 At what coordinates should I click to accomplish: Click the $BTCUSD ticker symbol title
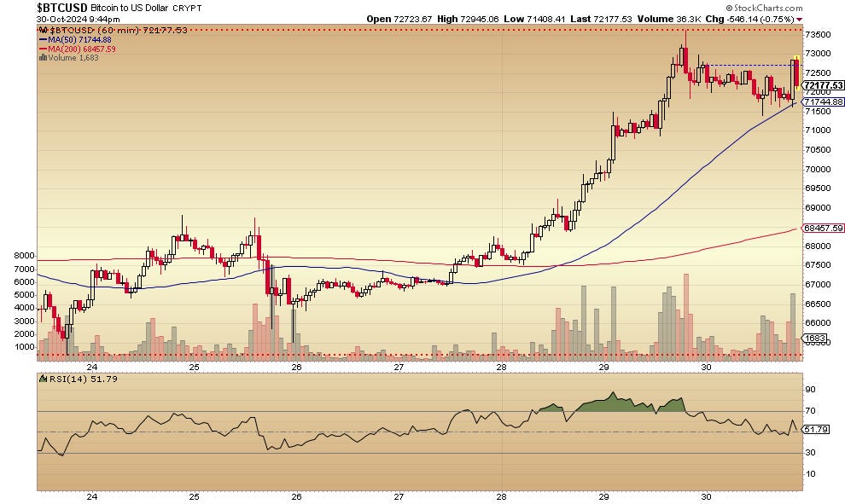(x=62, y=8)
